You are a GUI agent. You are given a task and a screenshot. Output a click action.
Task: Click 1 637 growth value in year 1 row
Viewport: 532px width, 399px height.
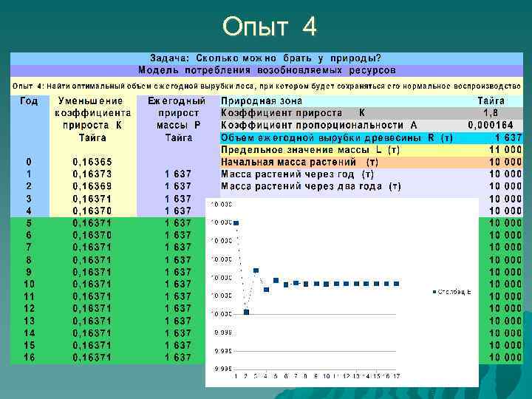[178, 174]
